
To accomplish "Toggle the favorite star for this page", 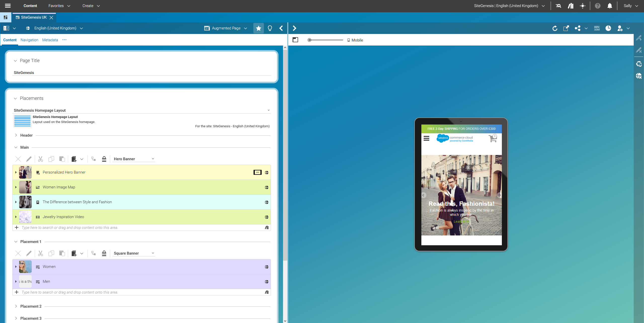I will [258, 28].
